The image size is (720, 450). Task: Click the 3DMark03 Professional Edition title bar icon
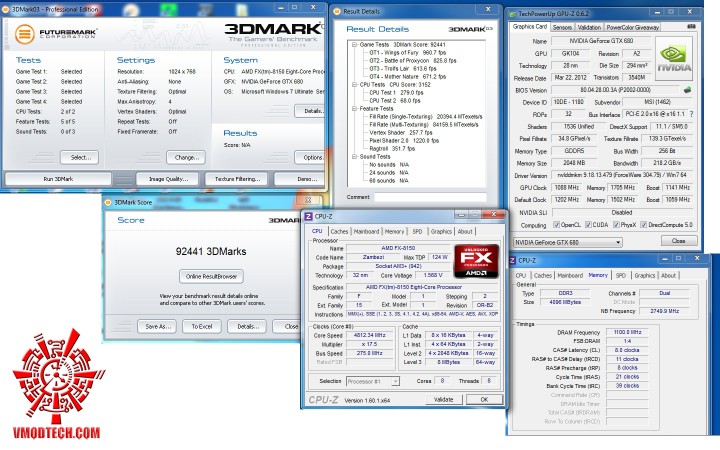(6, 9)
